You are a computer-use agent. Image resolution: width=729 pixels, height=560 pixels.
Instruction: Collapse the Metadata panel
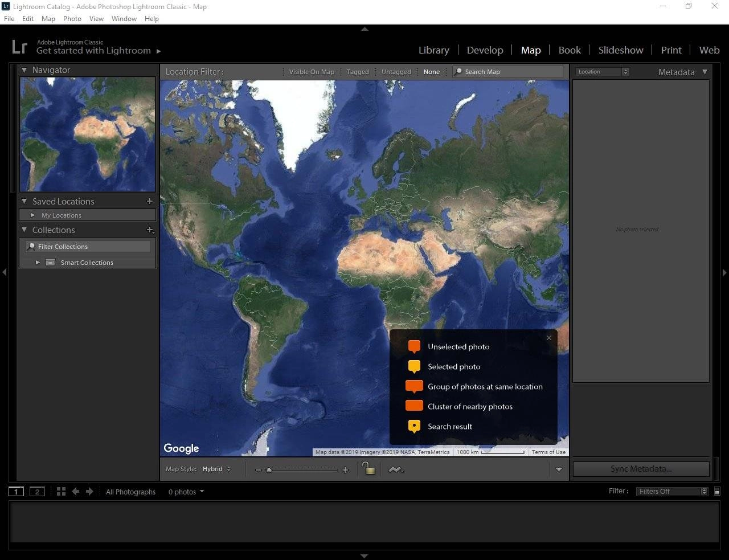(x=705, y=72)
